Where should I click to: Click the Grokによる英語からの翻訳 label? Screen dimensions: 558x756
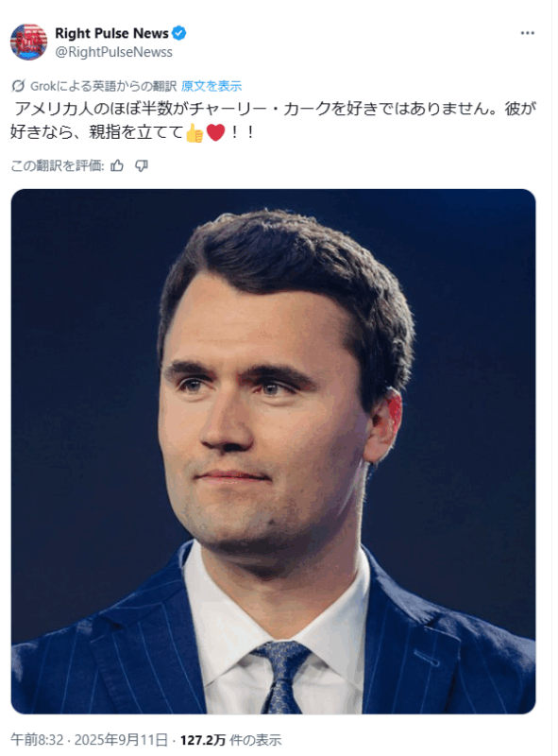click(x=103, y=86)
